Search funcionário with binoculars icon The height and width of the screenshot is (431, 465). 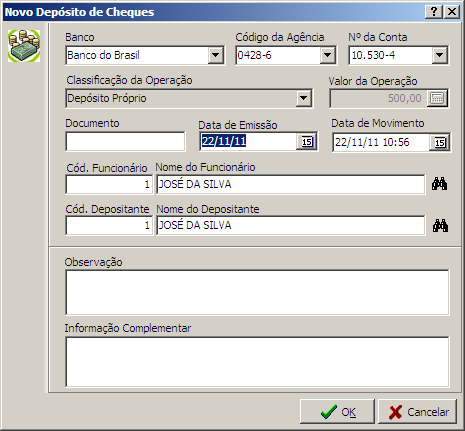tap(439, 184)
